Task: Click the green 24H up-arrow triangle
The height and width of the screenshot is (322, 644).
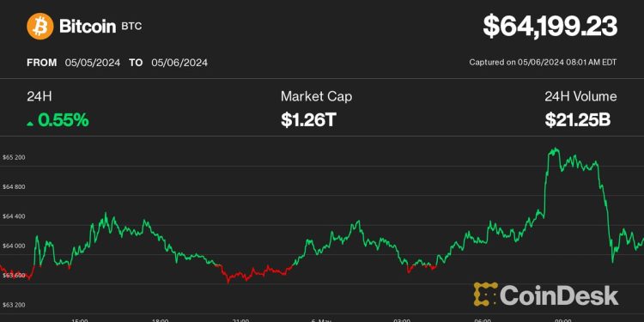Action: [x=30, y=123]
